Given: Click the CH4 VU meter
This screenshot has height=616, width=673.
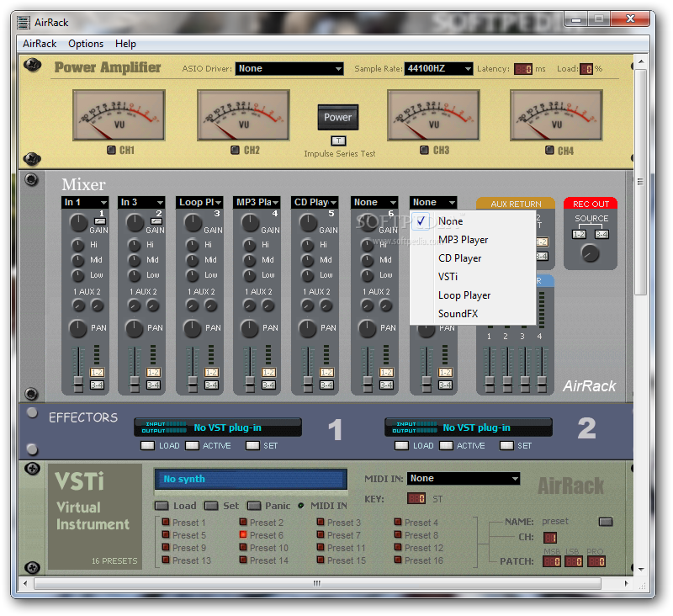Looking at the screenshot, I should pyautogui.click(x=556, y=115).
